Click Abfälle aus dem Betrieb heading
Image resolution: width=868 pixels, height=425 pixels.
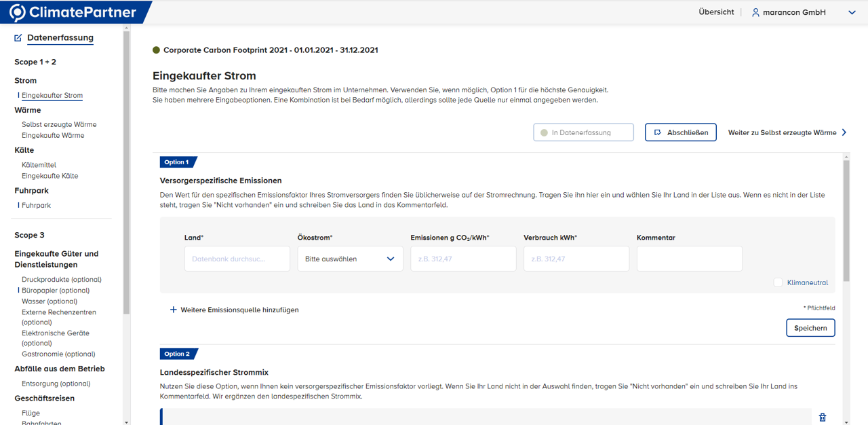click(x=60, y=369)
